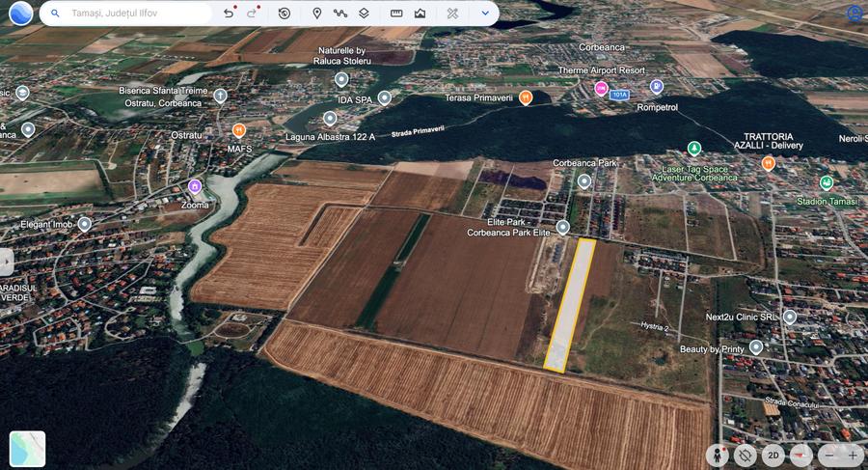Open historical imagery timelapse tool

click(284, 14)
